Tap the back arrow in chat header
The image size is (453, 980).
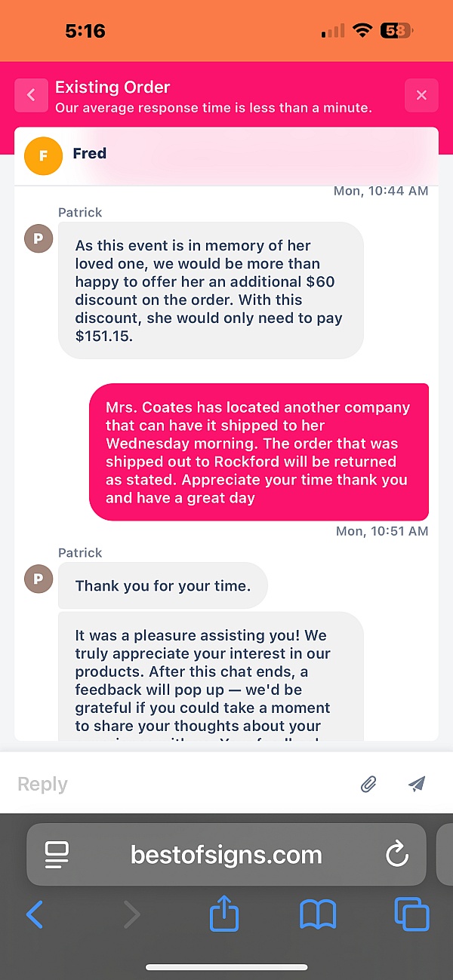(31, 95)
